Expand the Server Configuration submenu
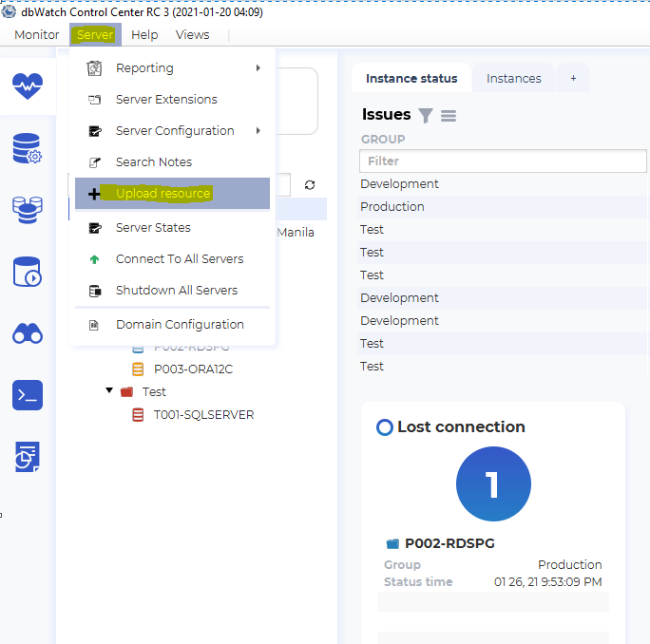Screen dimensions: 650x644 click(176, 131)
